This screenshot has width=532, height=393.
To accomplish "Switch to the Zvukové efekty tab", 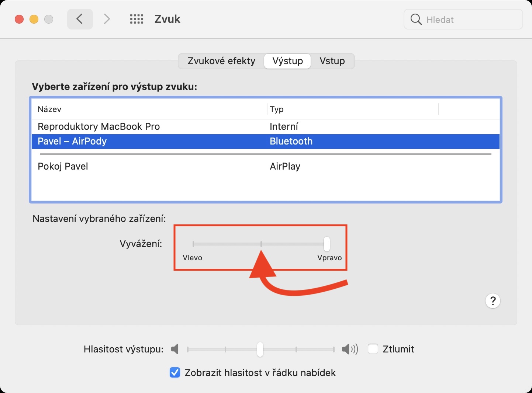I will click(221, 61).
